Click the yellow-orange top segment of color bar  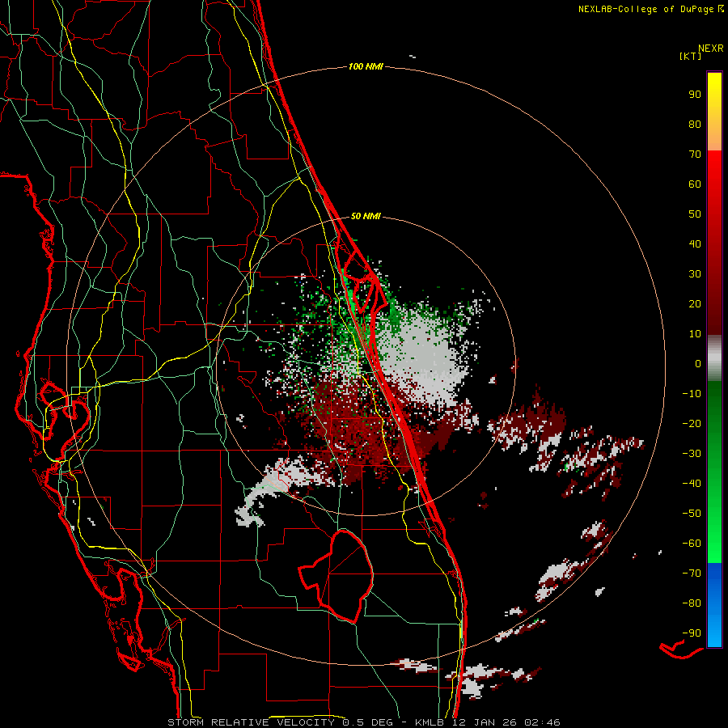click(x=714, y=112)
